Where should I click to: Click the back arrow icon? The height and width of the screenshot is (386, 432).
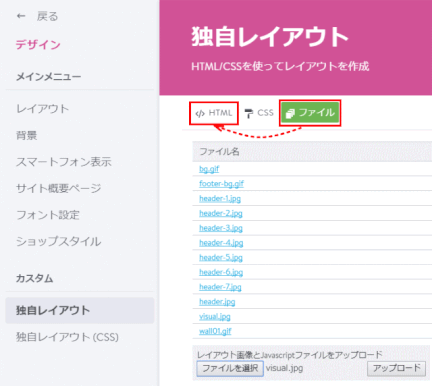pos(21,16)
